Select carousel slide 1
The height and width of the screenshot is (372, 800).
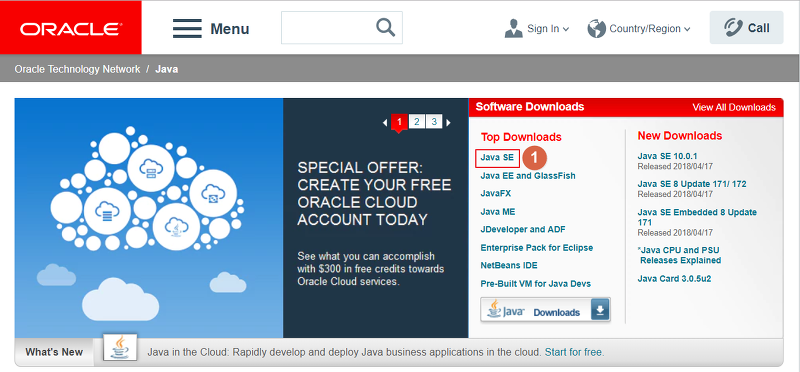tap(399, 122)
